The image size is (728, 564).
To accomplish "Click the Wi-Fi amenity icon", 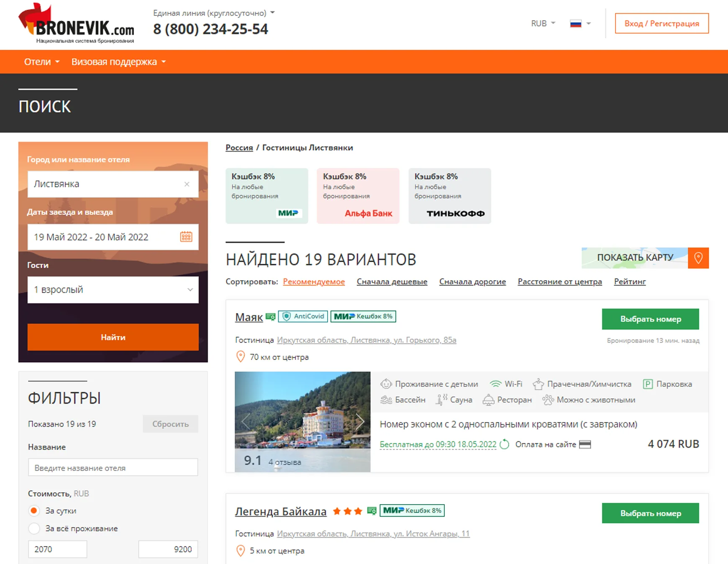I will 495,384.
